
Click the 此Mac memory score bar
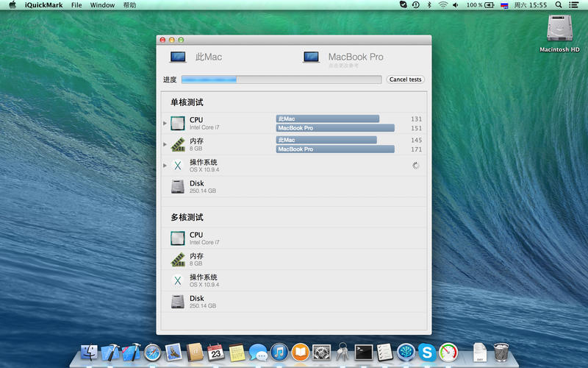coord(326,140)
